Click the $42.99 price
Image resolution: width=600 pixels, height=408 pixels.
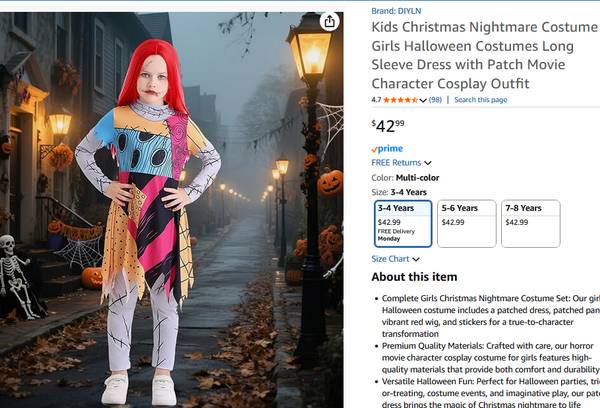point(388,125)
